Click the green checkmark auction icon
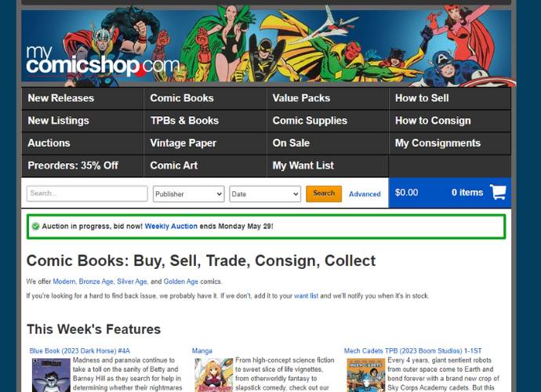 [35, 227]
